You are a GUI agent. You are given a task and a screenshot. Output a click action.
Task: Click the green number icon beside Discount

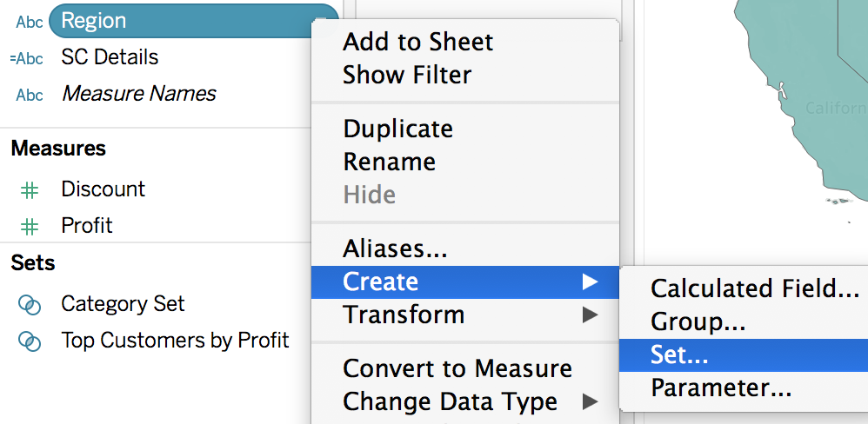pyautogui.click(x=30, y=190)
